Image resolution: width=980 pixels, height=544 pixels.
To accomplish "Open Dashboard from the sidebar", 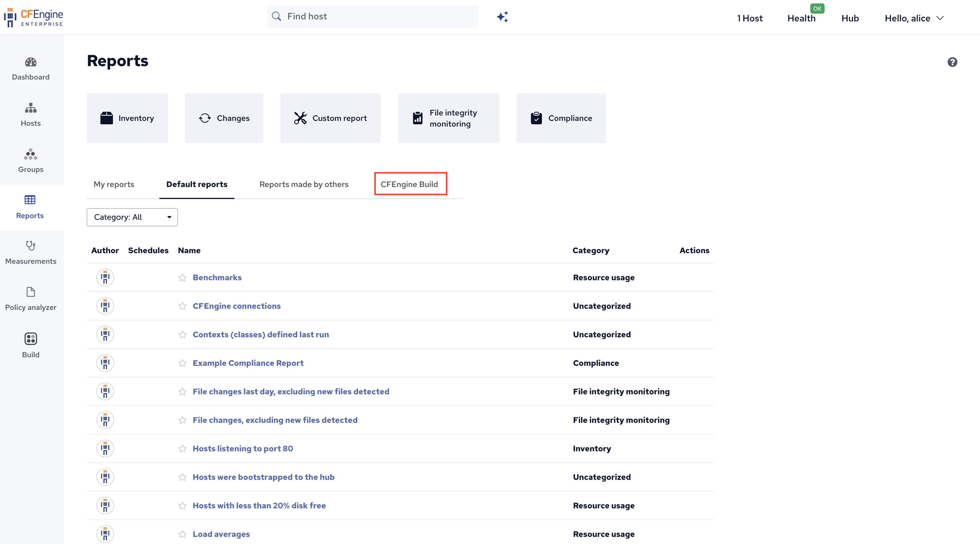I will [x=31, y=69].
